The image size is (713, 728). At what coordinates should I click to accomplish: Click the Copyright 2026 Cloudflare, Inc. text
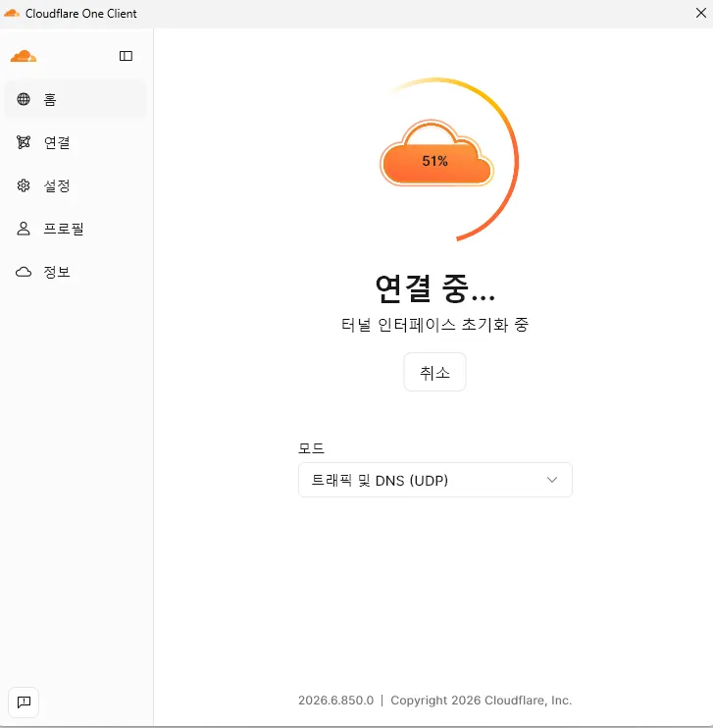[x=481, y=701]
